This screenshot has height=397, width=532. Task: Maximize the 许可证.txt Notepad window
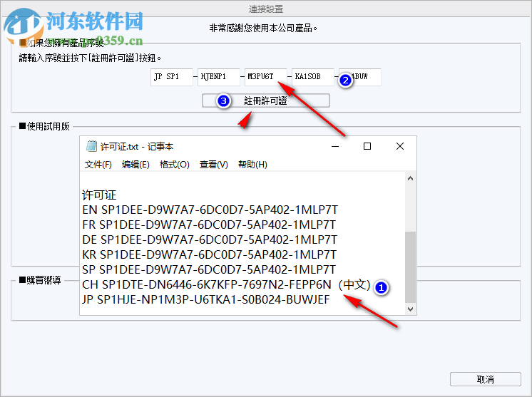coord(367,146)
